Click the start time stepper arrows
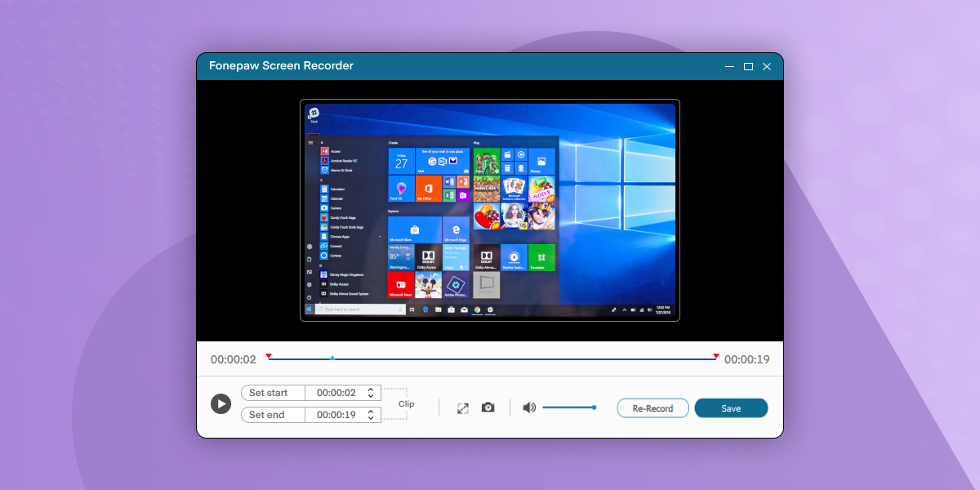The image size is (980, 490). pyautogui.click(x=371, y=393)
